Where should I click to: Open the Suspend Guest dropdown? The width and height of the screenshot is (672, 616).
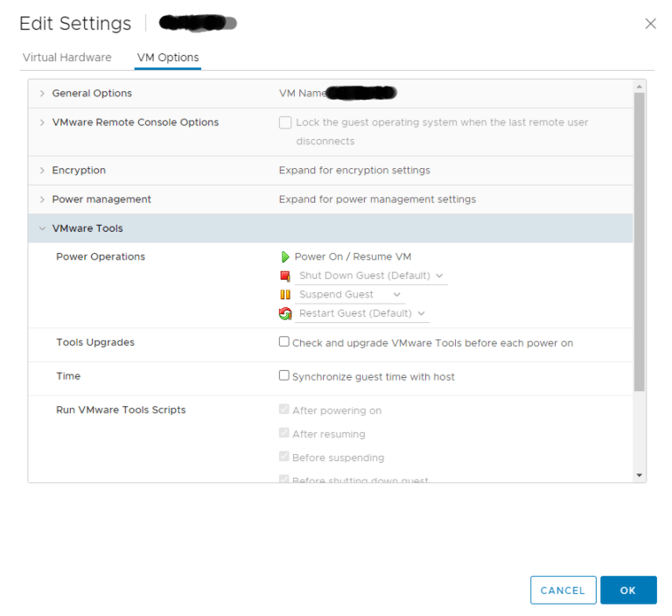pyautogui.click(x=350, y=295)
